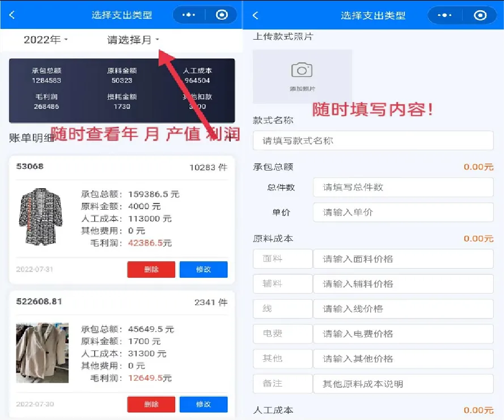Tap 修改 on the 53068 bill entry

(204, 269)
